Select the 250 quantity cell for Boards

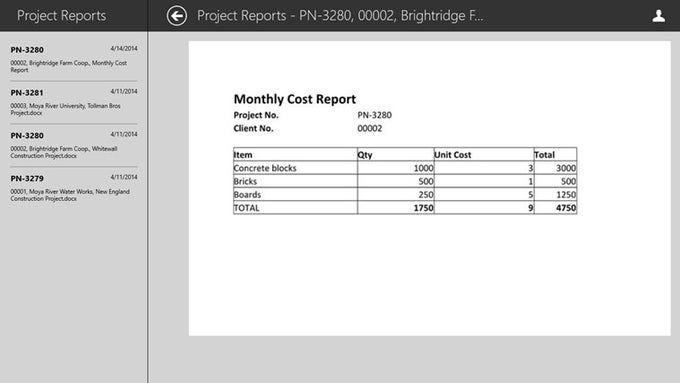pos(396,194)
